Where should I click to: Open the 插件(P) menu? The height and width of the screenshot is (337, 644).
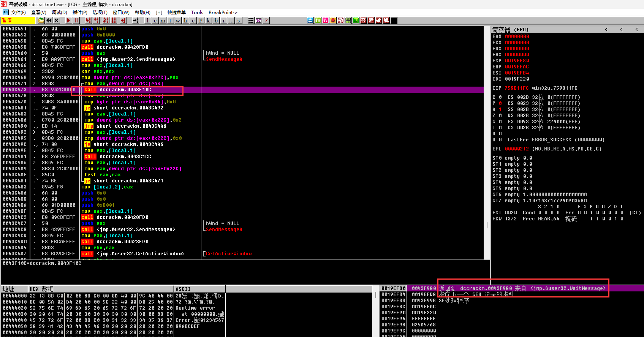coord(80,13)
